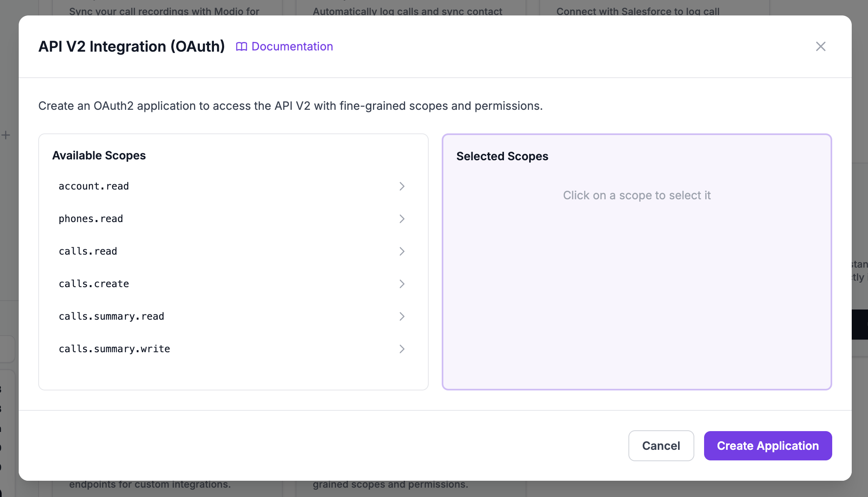Cancel the OAuth application creation
Viewport: 868px width, 497px height.
661,446
